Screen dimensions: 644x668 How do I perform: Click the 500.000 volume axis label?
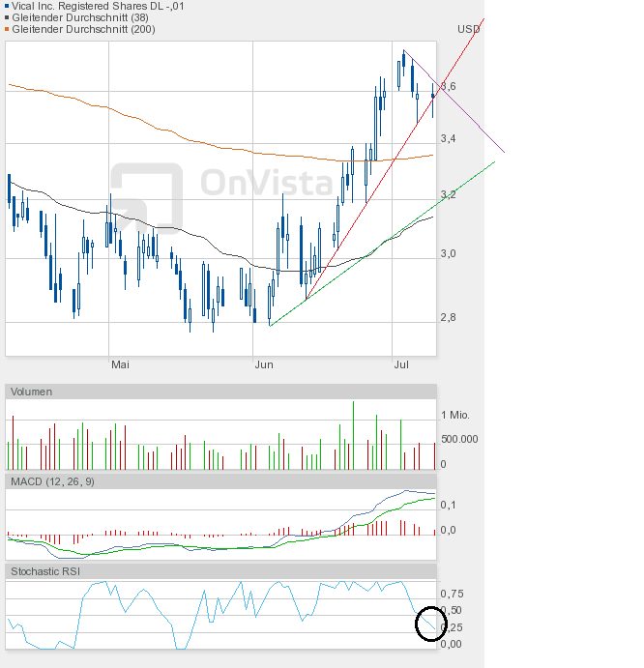point(460,439)
